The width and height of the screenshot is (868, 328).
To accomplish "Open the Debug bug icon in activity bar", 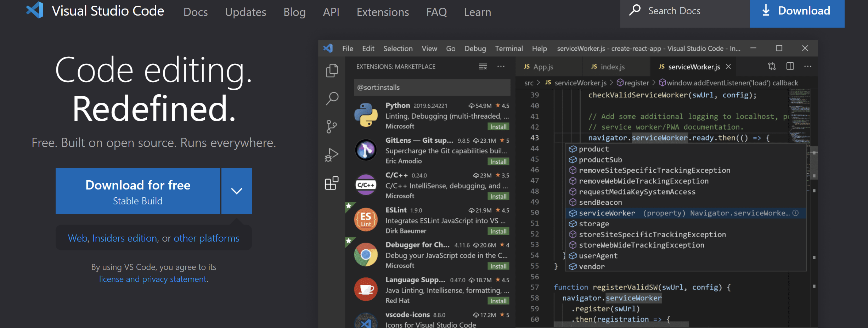I will (332, 155).
